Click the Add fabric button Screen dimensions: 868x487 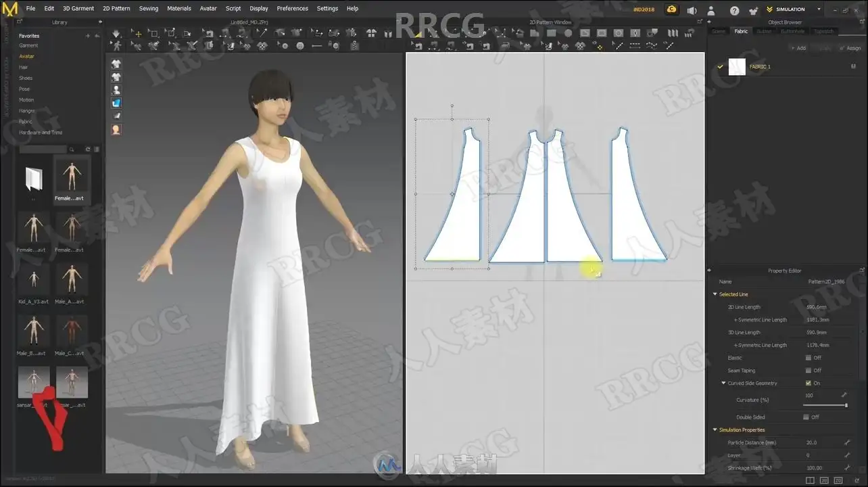point(799,48)
